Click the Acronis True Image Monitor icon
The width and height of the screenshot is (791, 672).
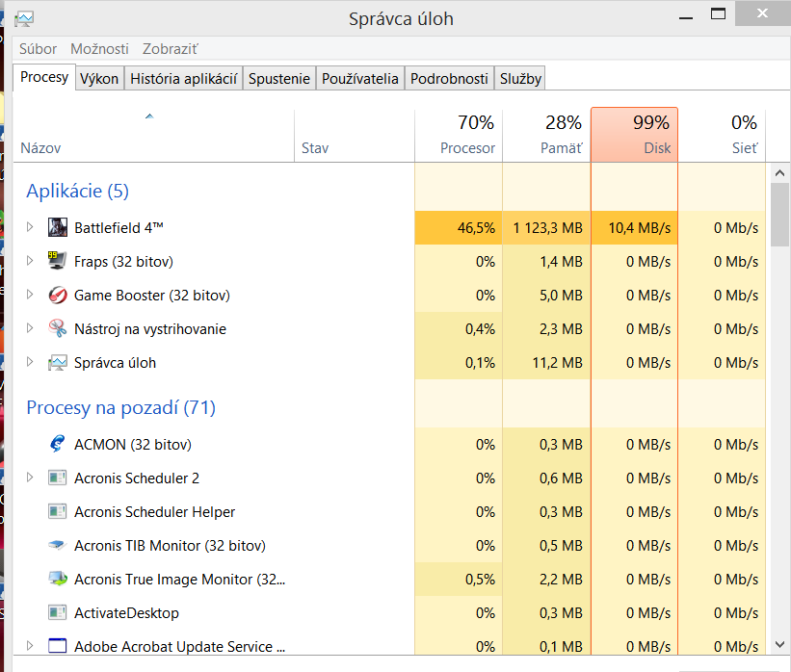(58, 579)
